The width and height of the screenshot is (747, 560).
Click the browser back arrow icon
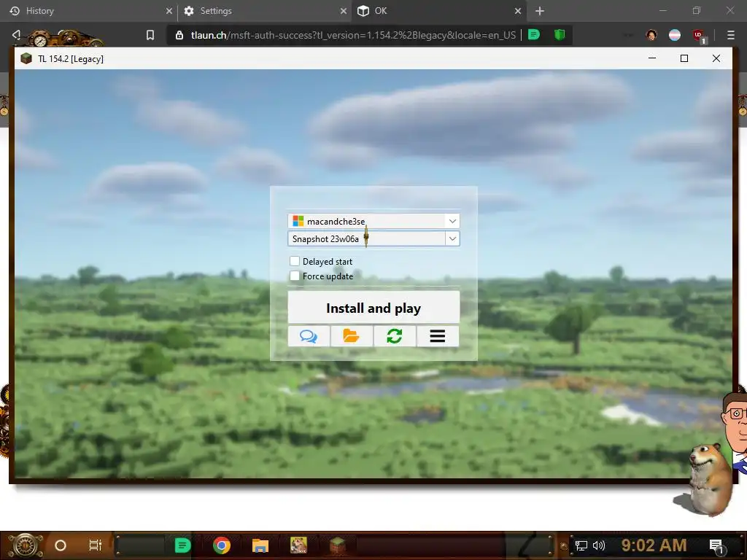pyautogui.click(x=16, y=35)
